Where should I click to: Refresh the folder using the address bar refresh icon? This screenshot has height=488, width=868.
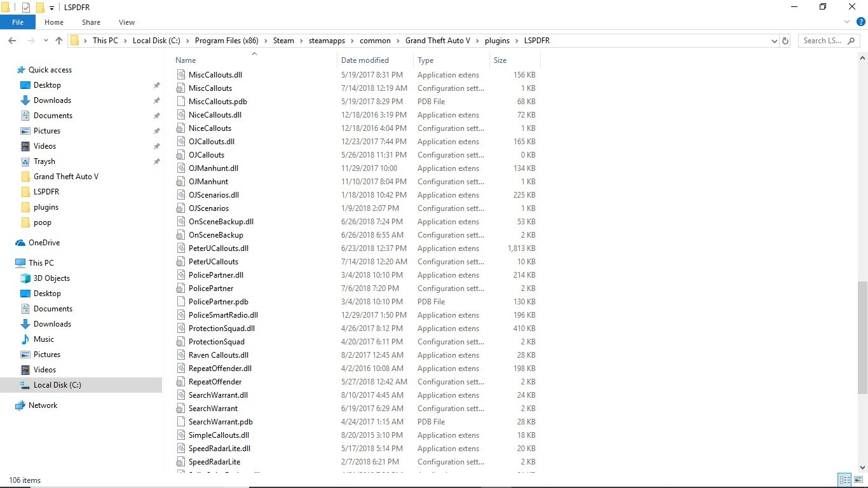point(785,41)
